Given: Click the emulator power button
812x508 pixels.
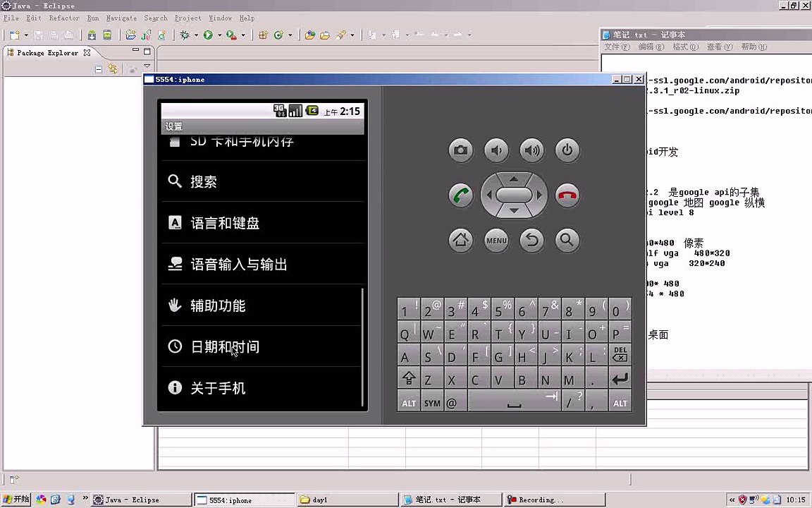Looking at the screenshot, I should (567, 150).
